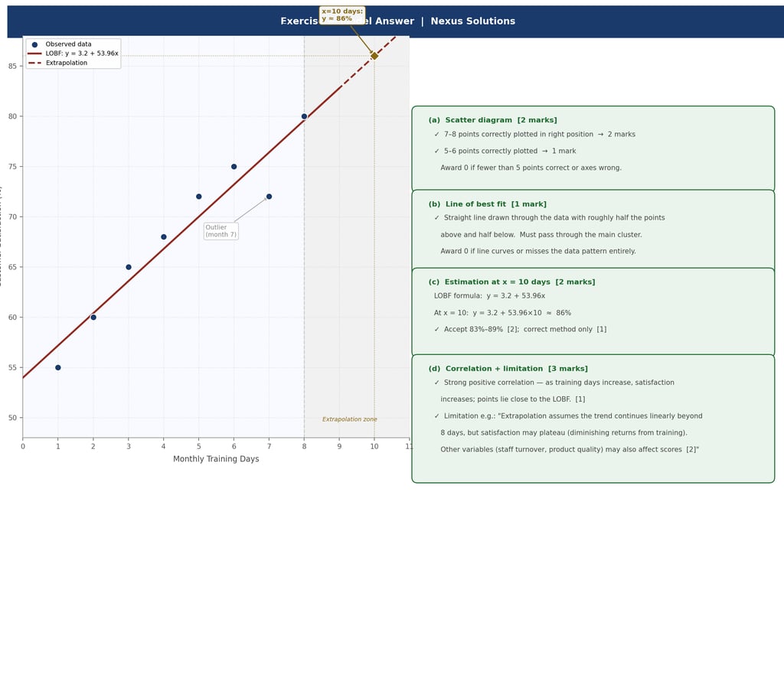Click the 'LOBF: y = 3.2 + 53.96x' legend entry
Viewport: 784px width, 681px height.
tap(73, 54)
